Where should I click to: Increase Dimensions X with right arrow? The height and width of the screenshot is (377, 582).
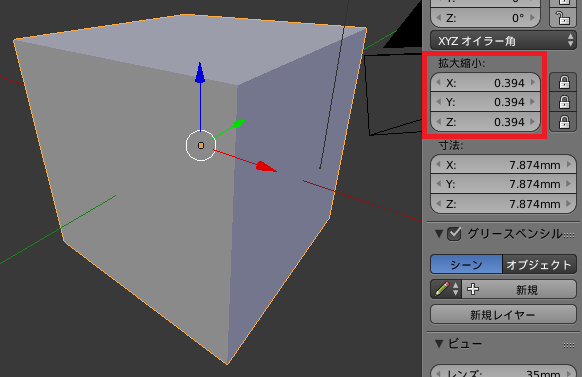click(569, 164)
